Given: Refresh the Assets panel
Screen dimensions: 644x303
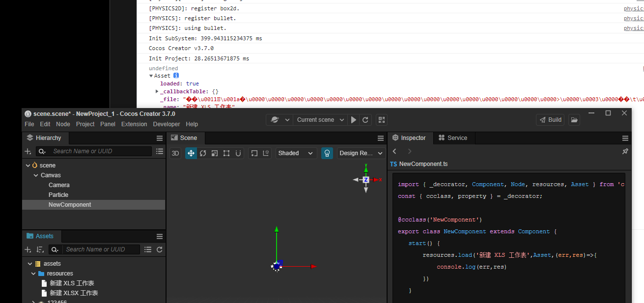Looking at the screenshot, I should [x=160, y=250].
